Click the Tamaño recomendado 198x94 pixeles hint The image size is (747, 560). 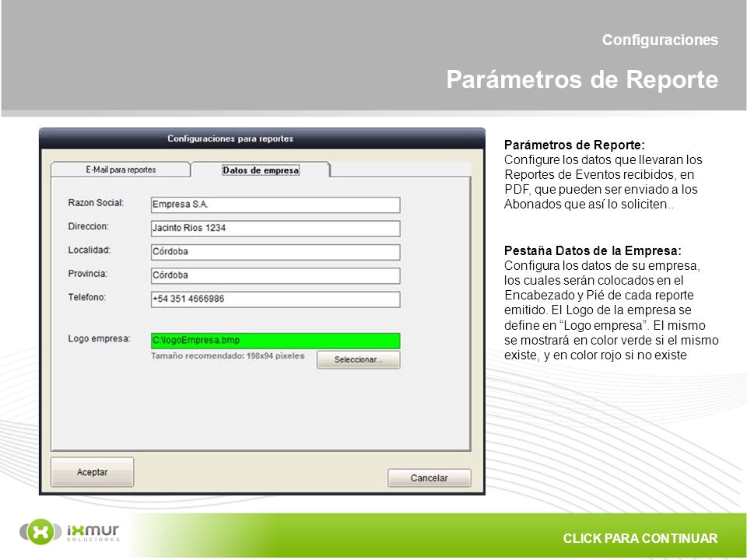pyautogui.click(x=228, y=355)
